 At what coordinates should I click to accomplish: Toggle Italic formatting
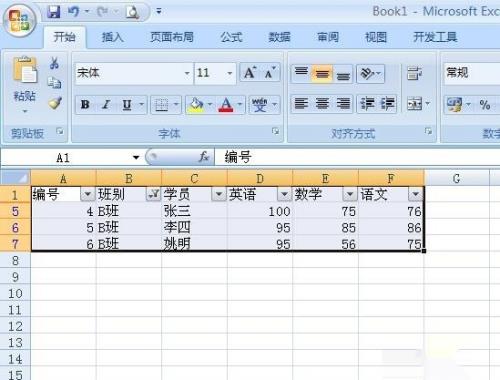106,105
